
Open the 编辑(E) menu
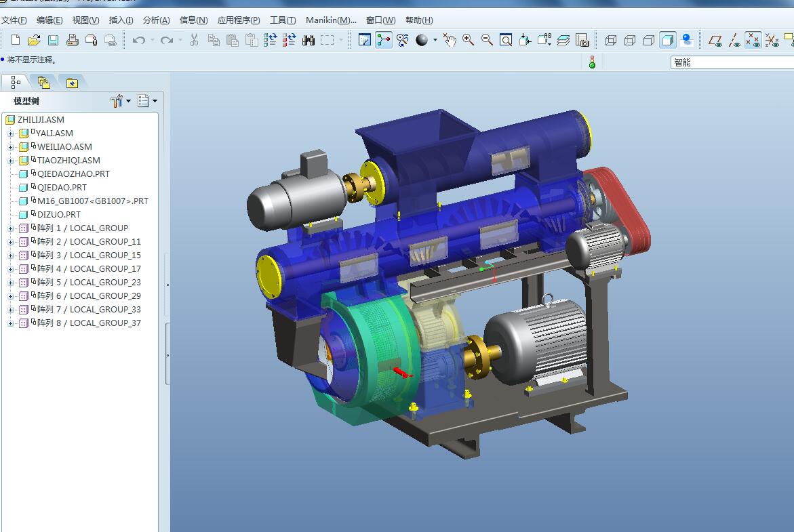click(49, 20)
